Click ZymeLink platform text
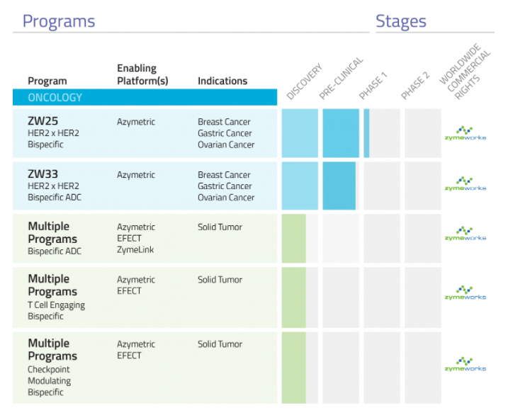The width and height of the screenshot is (518, 420). 135,249
